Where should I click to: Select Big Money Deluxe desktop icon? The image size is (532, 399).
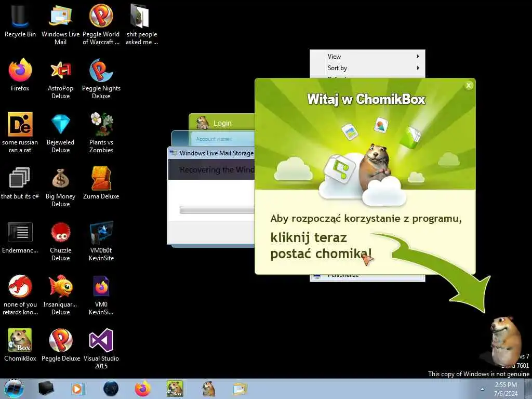[60, 187]
